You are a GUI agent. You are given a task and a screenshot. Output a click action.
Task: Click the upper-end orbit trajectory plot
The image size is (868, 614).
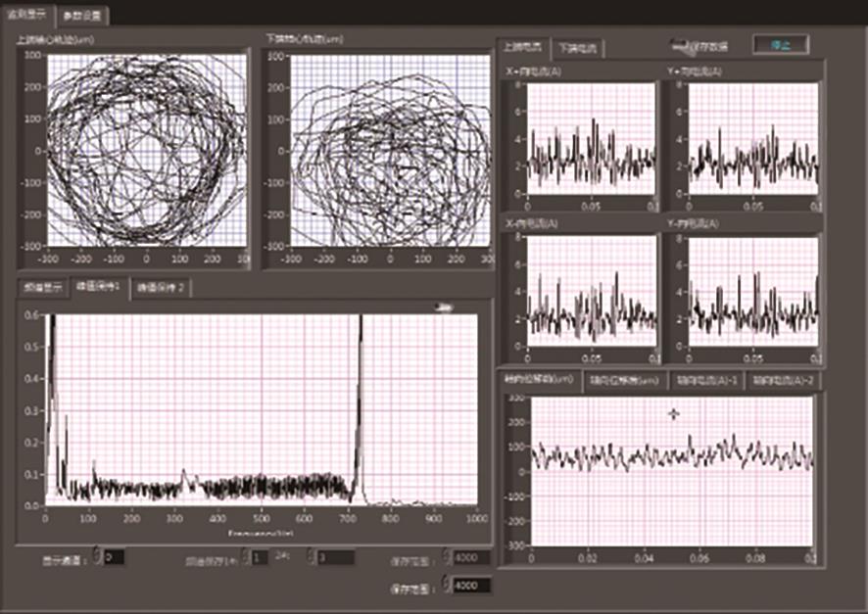(x=145, y=149)
